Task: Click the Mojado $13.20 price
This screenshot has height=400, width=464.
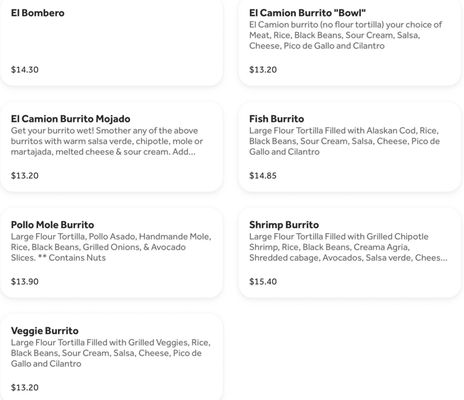Action: [x=25, y=176]
